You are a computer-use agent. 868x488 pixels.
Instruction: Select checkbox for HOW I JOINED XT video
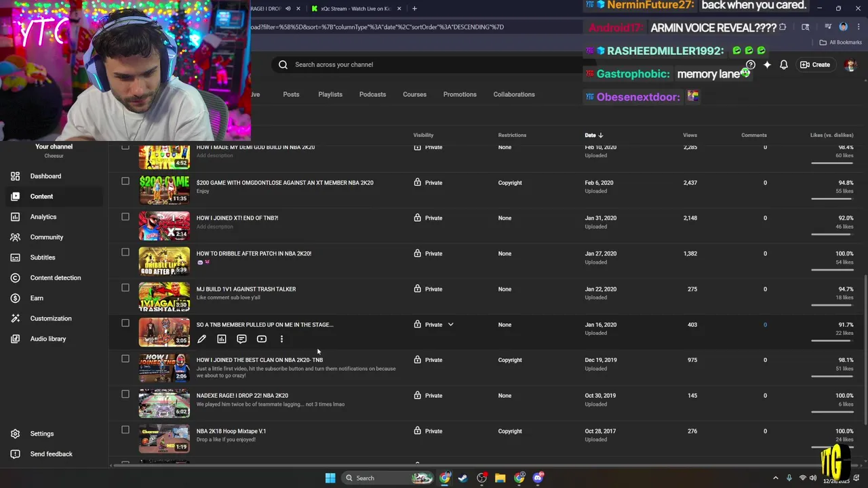pyautogui.click(x=125, y=216)
